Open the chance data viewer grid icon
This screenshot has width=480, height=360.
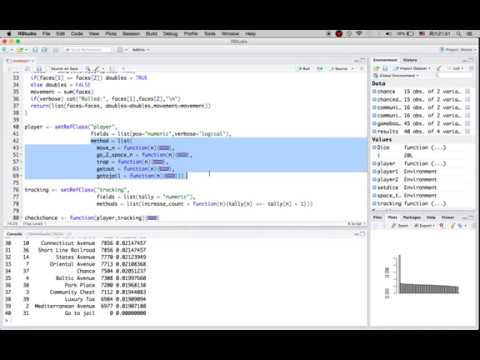tap(468, 91)
